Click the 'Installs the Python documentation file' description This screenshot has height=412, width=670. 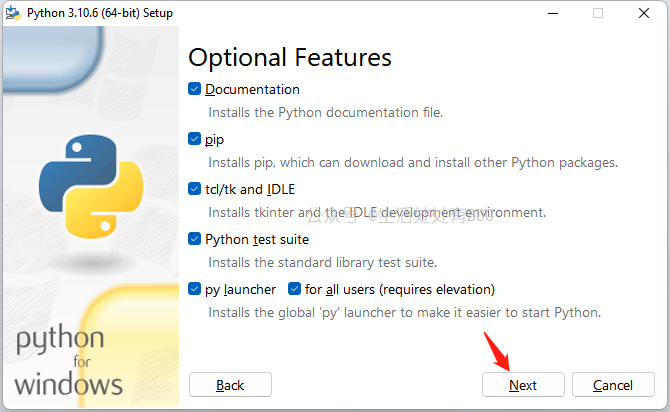click(325, 112)
